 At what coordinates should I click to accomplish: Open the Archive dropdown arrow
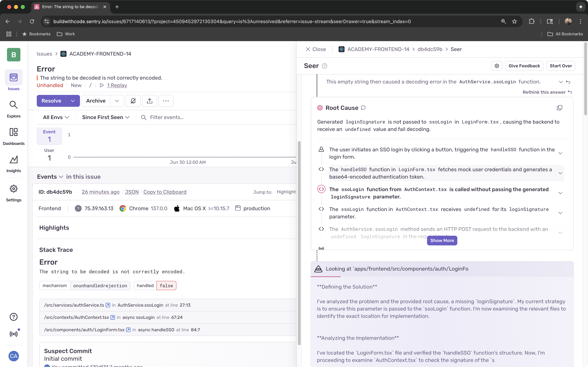[x=117, y=101]
